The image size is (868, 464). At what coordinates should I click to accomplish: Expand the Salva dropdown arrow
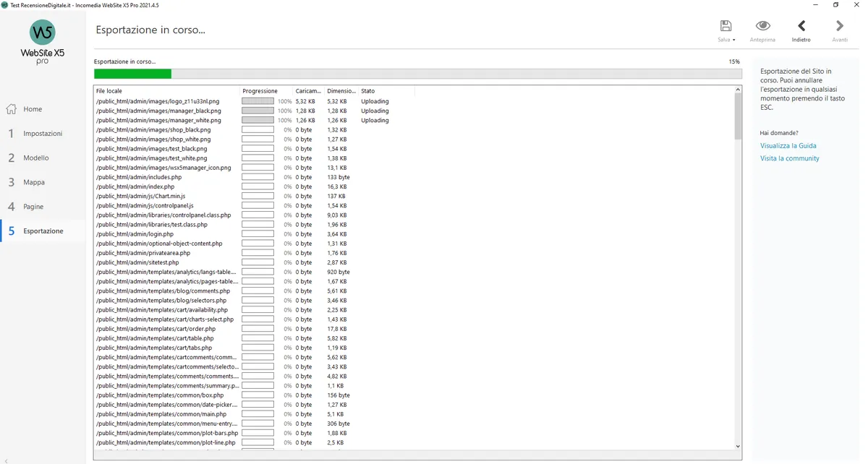coord(734,40)
